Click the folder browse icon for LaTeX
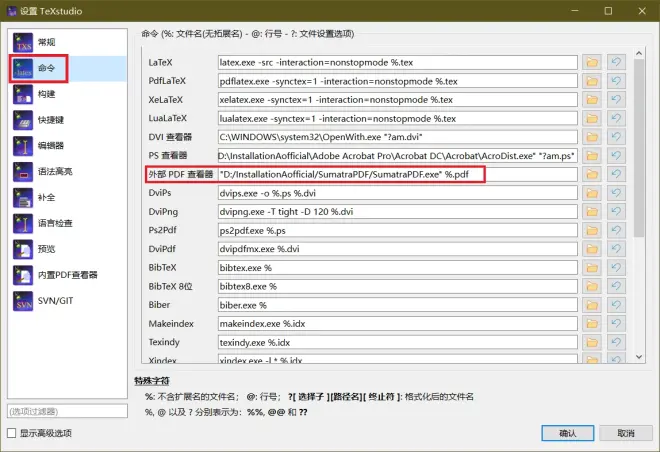The width and height of the screenshot is (660, 452). pos(592,62)
